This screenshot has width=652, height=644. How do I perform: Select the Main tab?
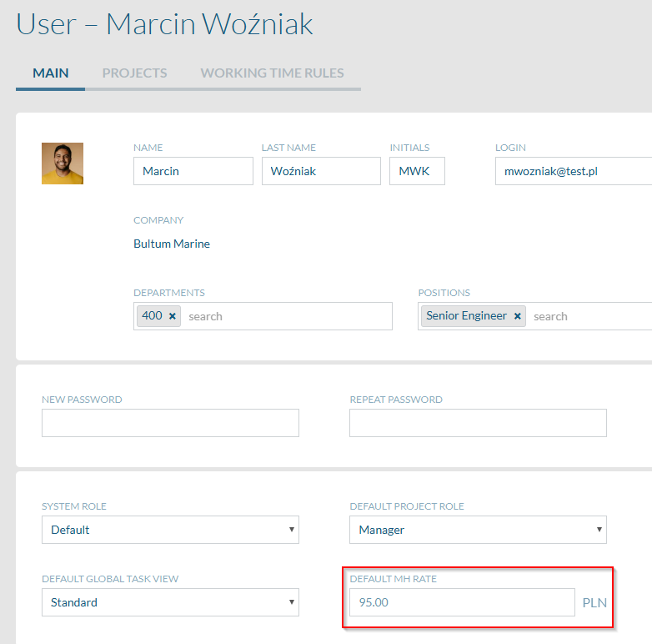click(x=51, y=73)
